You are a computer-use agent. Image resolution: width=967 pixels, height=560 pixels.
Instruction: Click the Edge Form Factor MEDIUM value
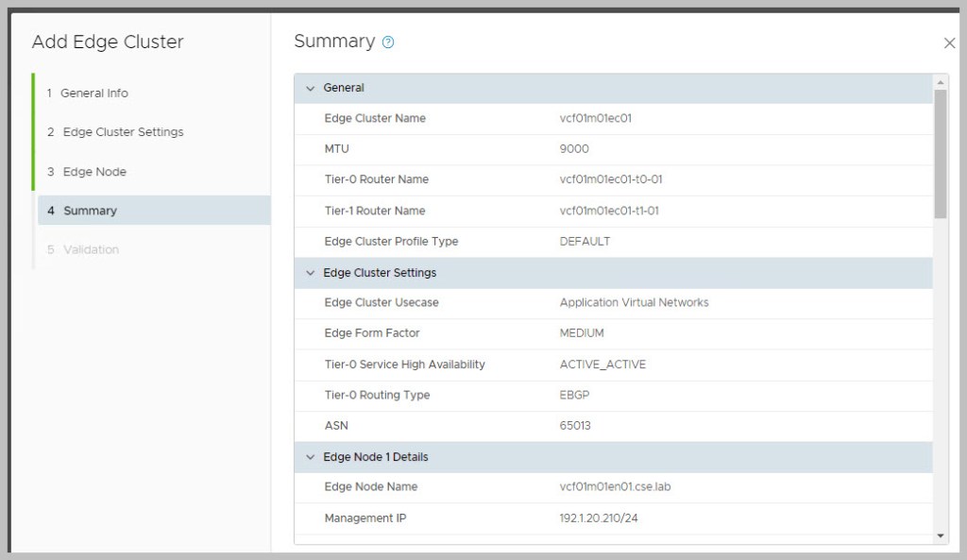pyautogui.click(x=582, y=333)
